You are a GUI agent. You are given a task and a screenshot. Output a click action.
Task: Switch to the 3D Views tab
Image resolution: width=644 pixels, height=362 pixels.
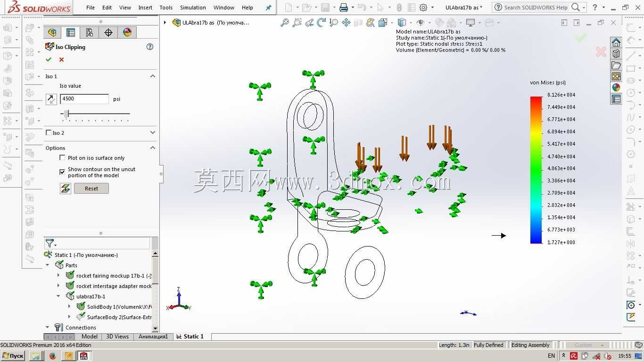[x=117, y=337]
